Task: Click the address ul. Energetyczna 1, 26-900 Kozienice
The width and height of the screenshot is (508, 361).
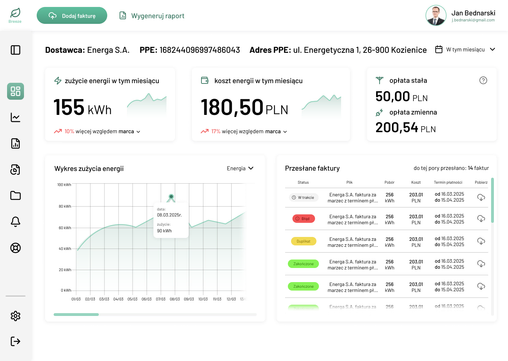Action: point(360,50)
